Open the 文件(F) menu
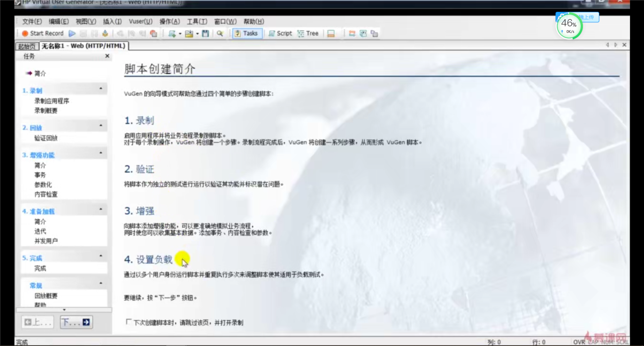The image size is (644, 346). [32, 21]
